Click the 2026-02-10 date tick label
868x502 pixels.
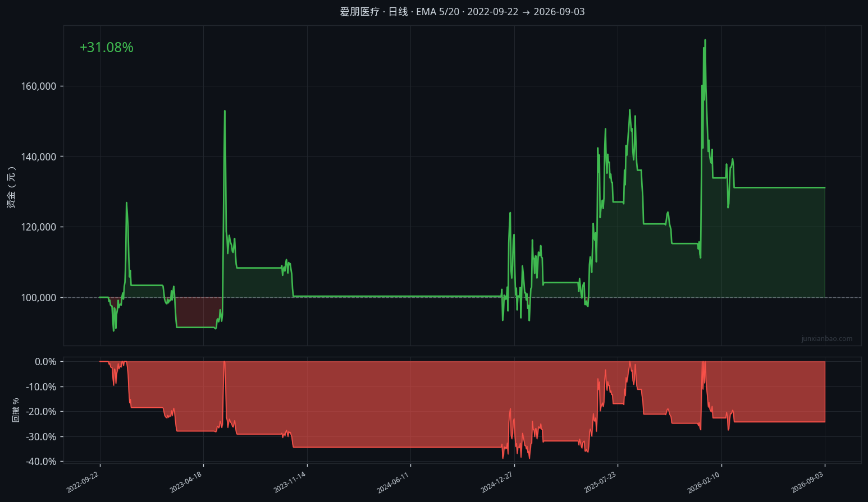pos(704,482)
